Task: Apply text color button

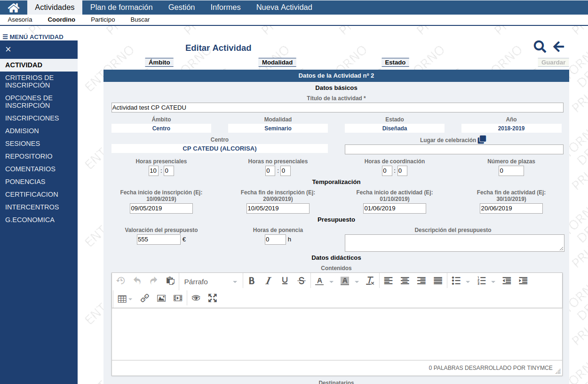Action: [320, 281]
